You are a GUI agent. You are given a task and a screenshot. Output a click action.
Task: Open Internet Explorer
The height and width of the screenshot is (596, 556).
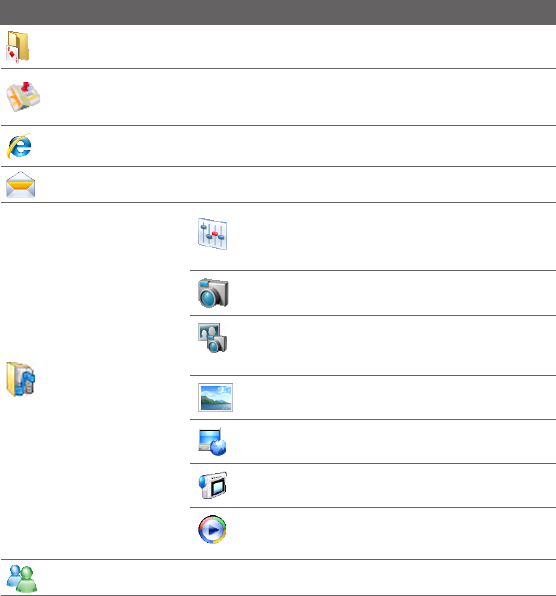pos(19,146)
